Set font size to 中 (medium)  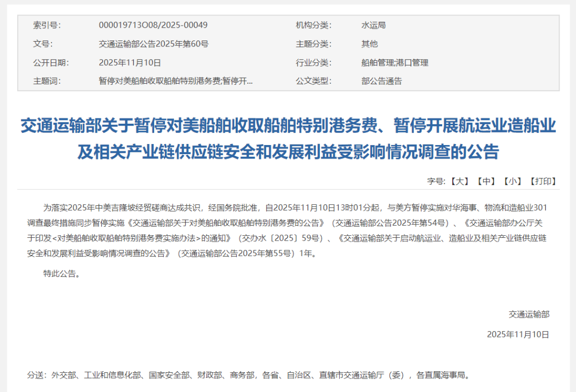[486, 181]
